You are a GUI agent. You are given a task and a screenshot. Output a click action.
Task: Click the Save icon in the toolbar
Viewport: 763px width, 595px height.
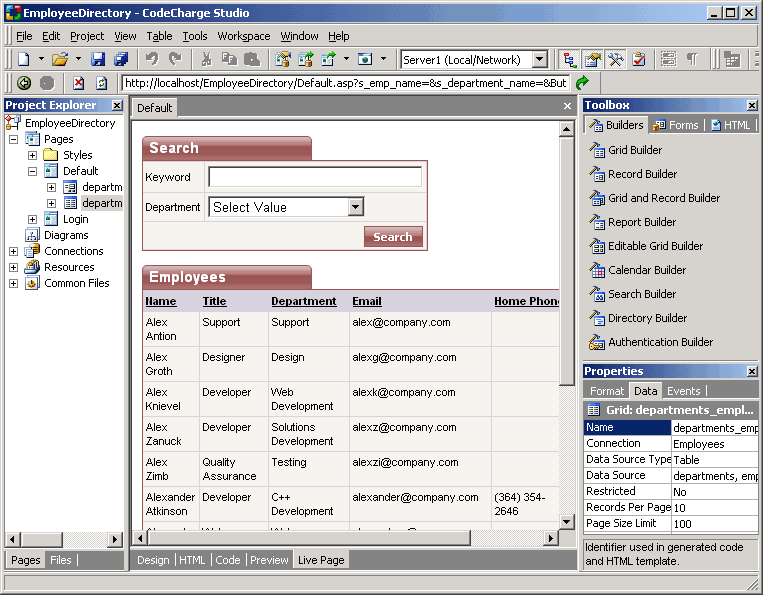click(99, 60)
